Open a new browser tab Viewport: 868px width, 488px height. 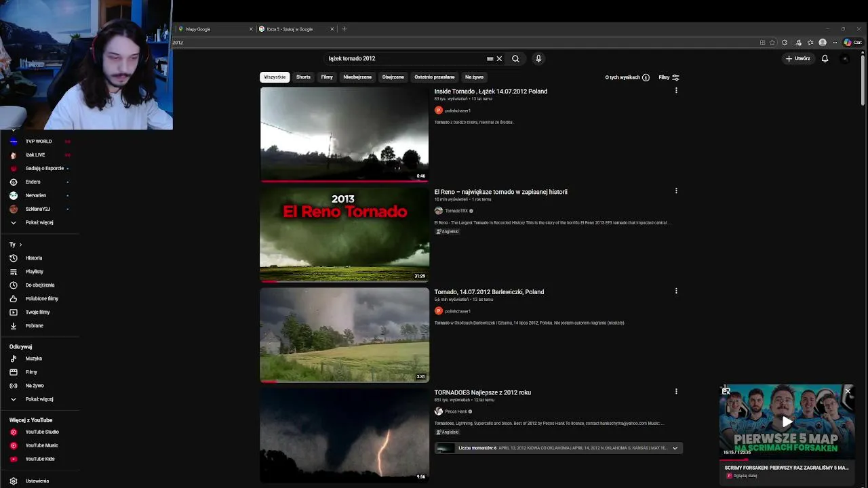(344, 29)
